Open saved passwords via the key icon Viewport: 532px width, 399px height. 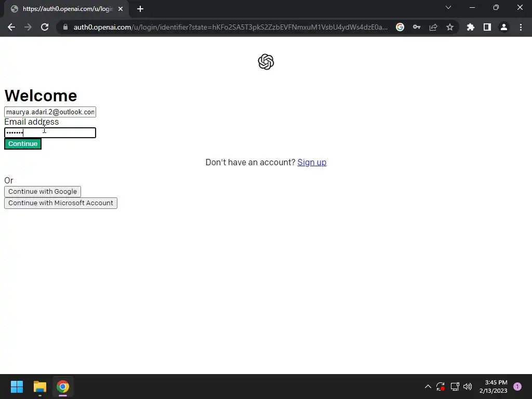[417, 27]
